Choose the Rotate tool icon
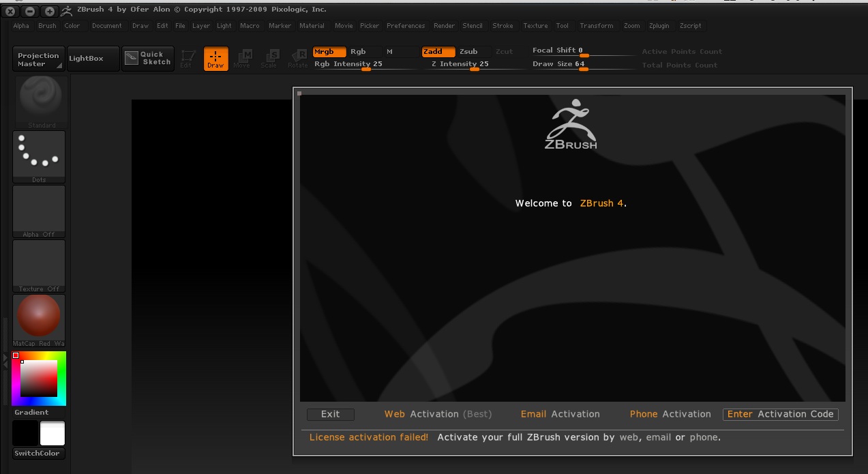 (x=298, y=59)
